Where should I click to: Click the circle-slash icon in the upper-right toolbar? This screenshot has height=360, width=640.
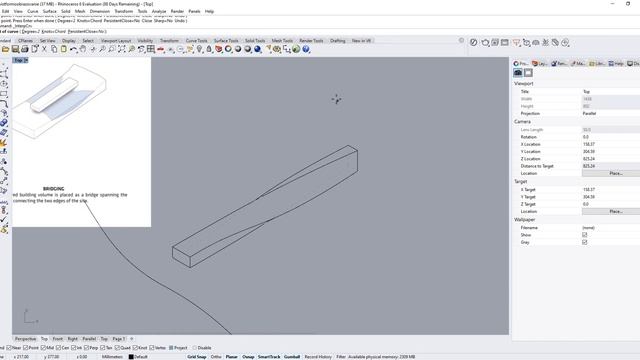[x=473, y=42]
